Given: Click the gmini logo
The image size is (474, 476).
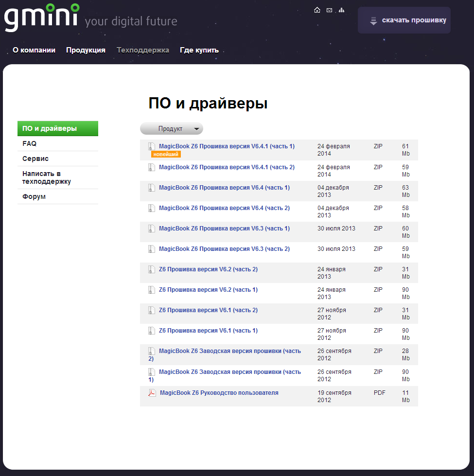Looking at the screenshot, I should tap(42, 18).
